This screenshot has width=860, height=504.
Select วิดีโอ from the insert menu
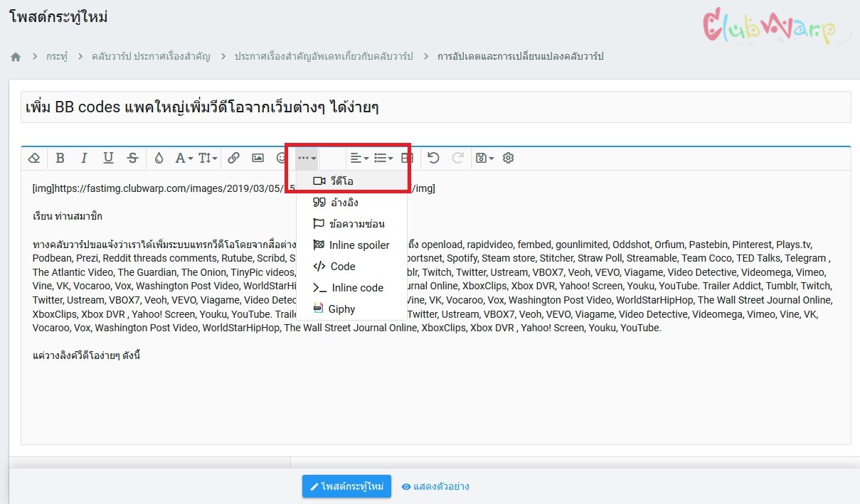pyautogui.click(x=341, y=181)
